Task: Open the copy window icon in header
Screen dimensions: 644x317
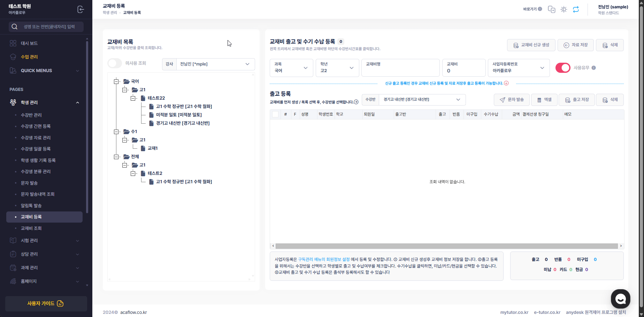Action: click(x=551, y=9)
